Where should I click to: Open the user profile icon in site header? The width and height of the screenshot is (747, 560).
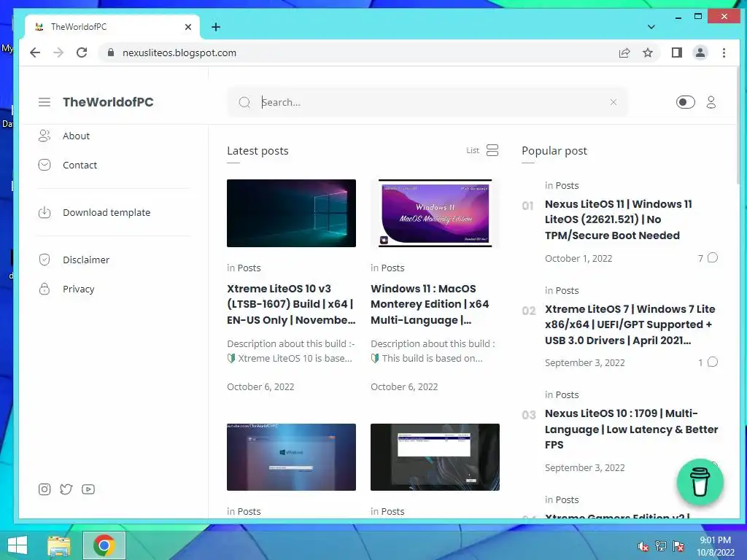tap(711, 102)
